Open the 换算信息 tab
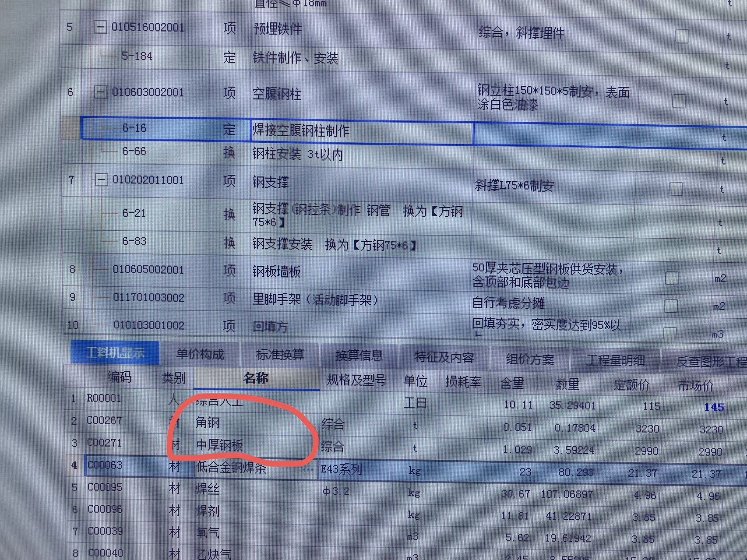 (x=359, y=356)
